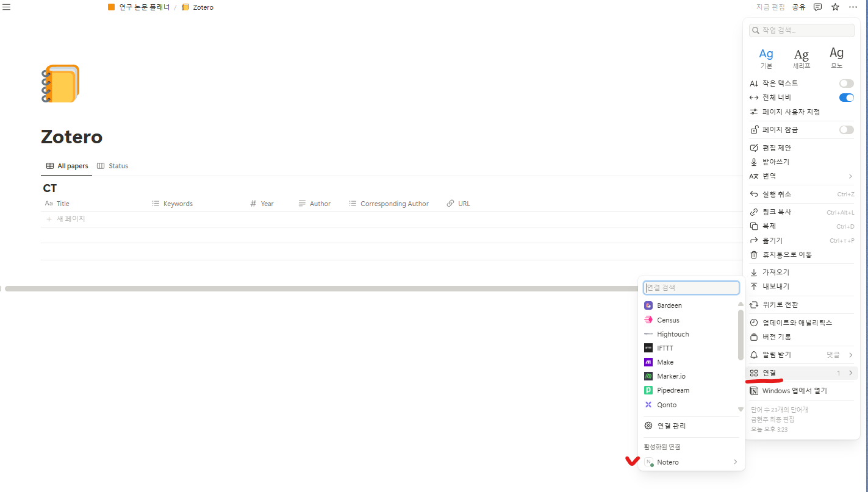Toggle 페이지 잠금 page lock switch
This screenshot has height=492, width=868.
tap(847, 130)
